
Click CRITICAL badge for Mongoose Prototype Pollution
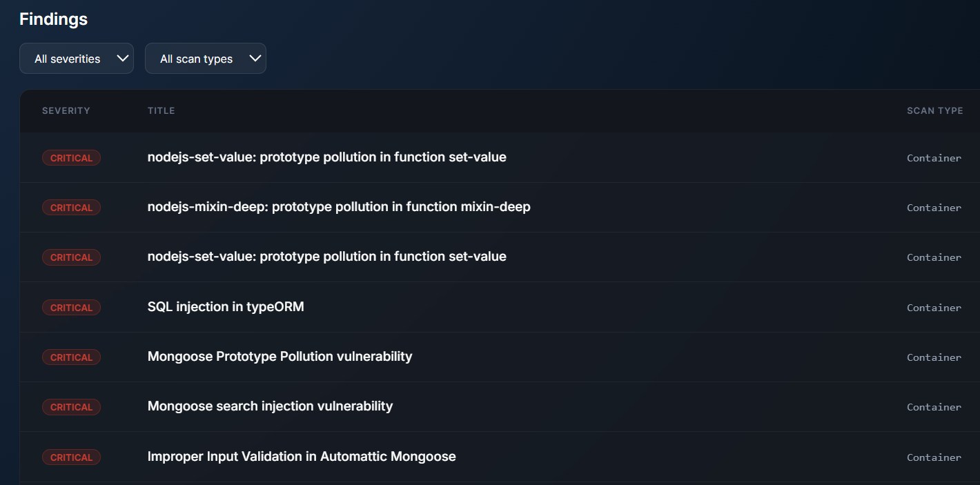tap(71, 357)
